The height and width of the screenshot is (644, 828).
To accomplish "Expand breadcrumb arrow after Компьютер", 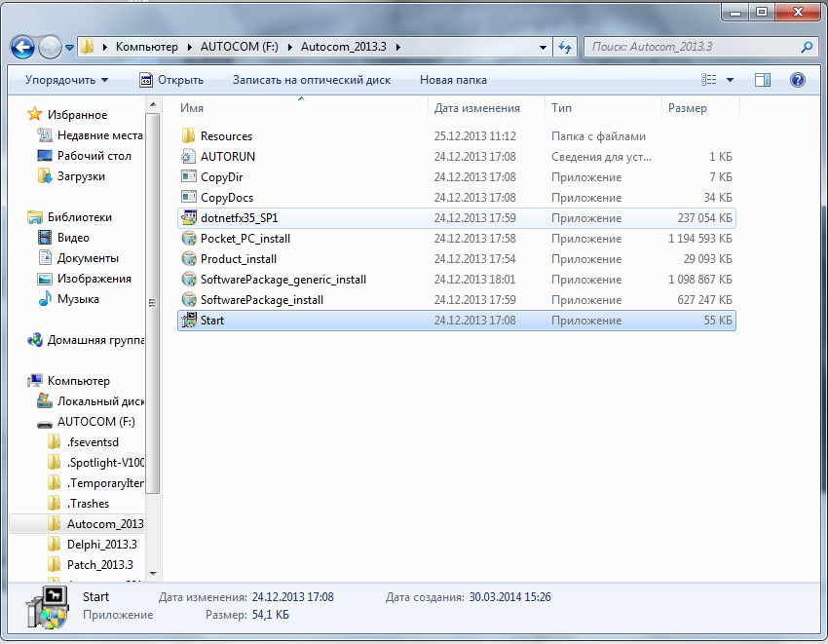I will [x=190, y=47].
